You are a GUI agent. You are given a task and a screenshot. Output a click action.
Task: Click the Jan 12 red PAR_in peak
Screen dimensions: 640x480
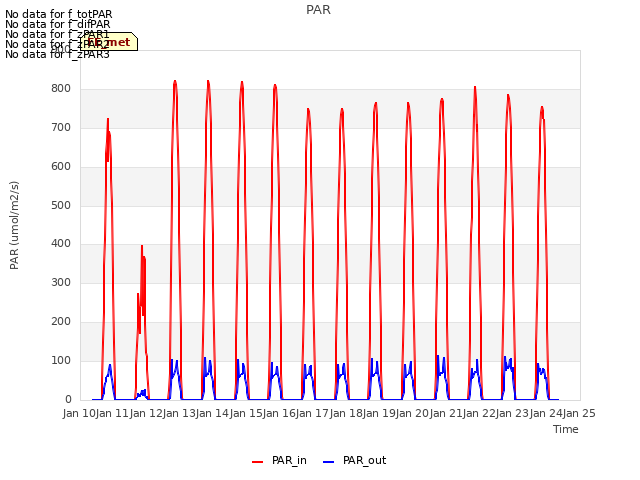(175, 82)
